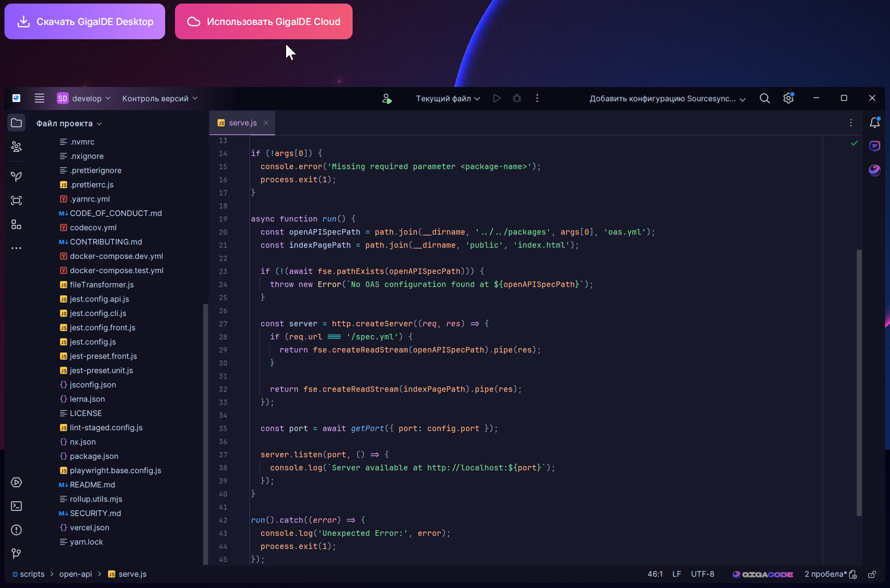This screenshot has width=890, height=588.
Task: Expand the more tool windows ellipsis
Action: click(16, 248)
